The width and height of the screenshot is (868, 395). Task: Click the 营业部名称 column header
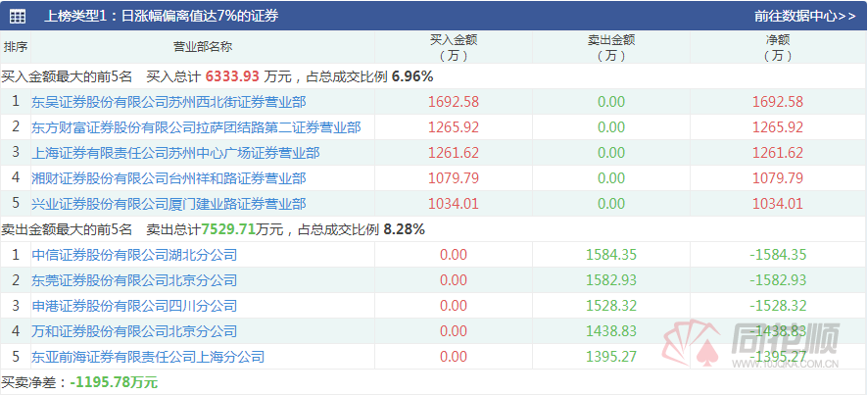pos(203,47)
